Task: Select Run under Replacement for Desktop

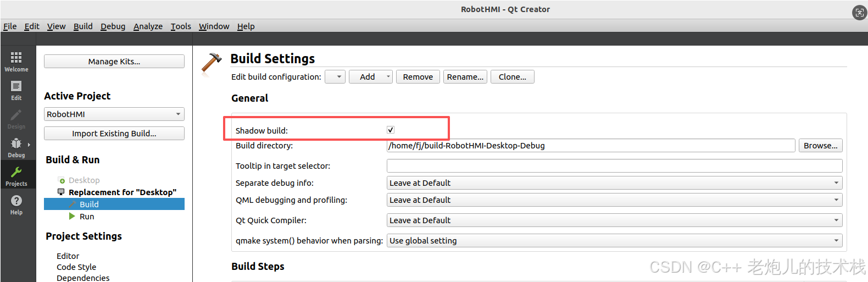Action: tap(87, 217)
